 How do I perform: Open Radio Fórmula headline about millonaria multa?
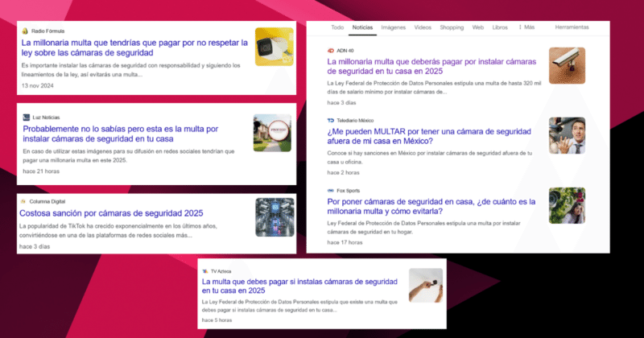point(134,47)
